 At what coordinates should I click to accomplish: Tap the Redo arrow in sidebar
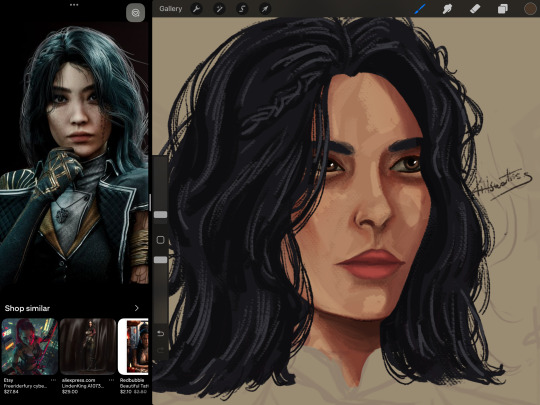160,350
